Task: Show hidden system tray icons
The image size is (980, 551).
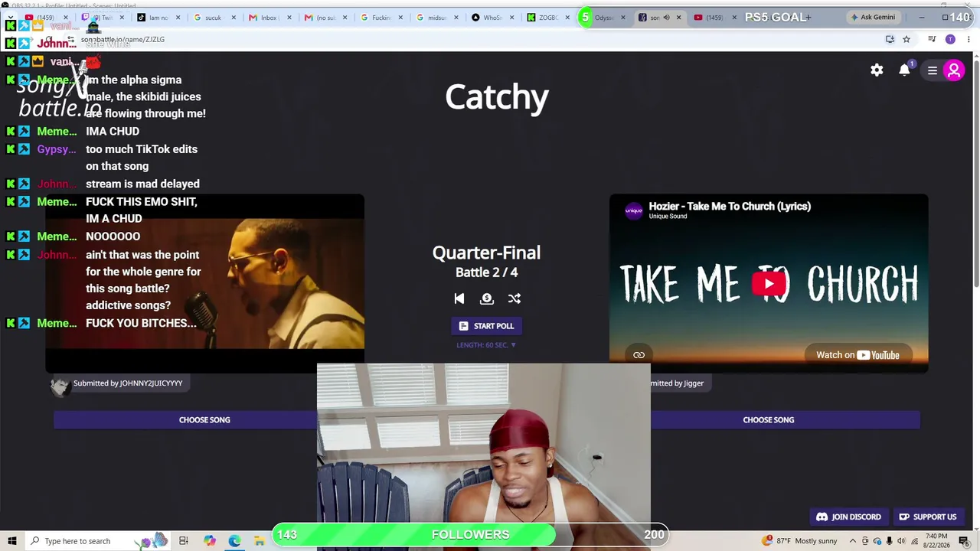Action: point(853,541)
